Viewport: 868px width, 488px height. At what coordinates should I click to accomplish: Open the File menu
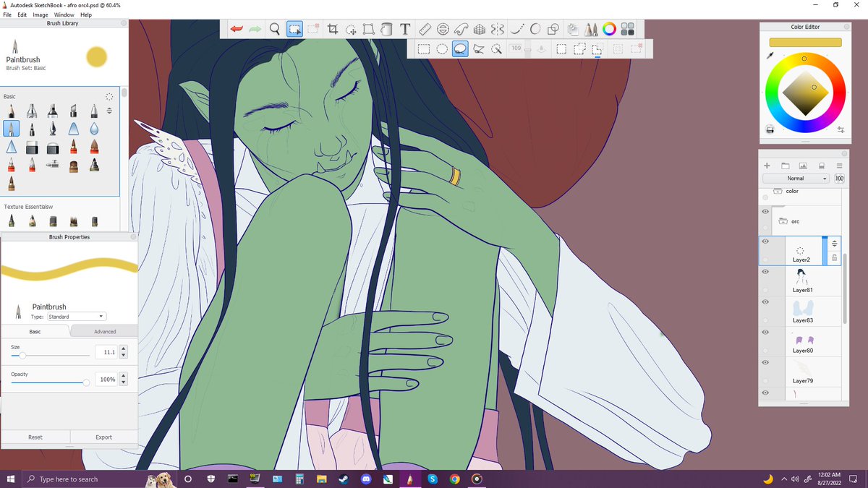(8, 14)
